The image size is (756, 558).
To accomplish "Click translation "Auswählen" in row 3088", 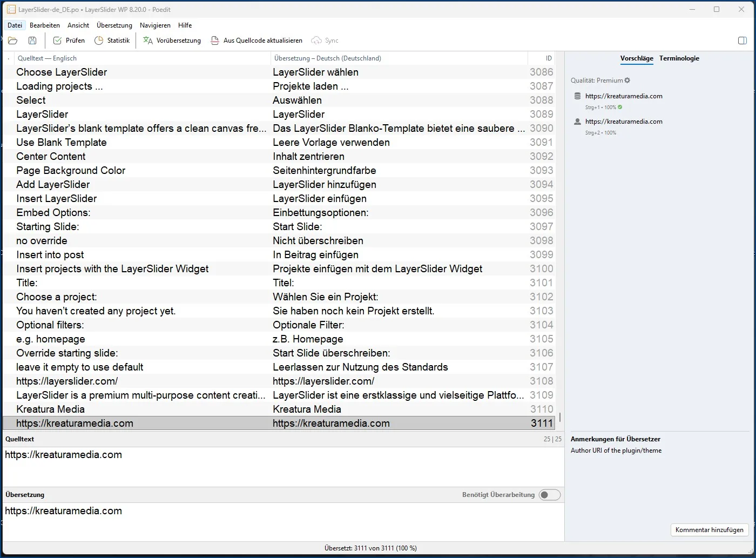I will 297,100.
